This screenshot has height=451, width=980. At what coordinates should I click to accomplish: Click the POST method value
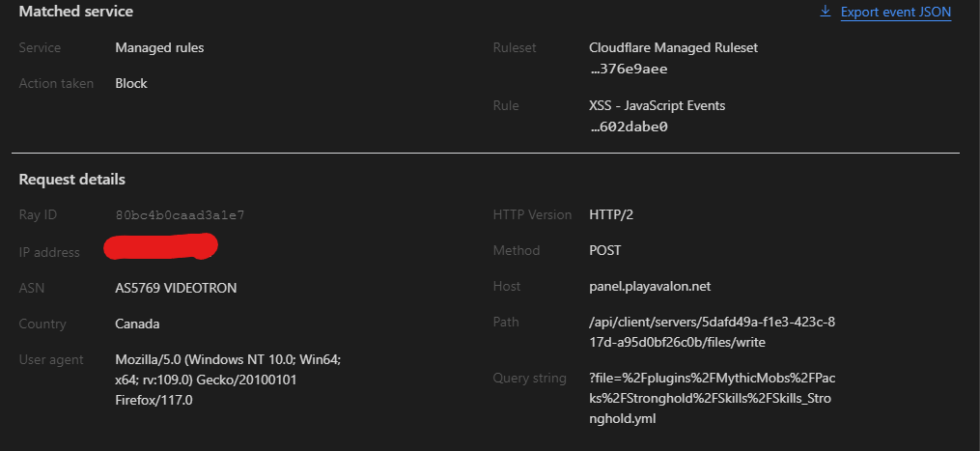tap(605, 250)
